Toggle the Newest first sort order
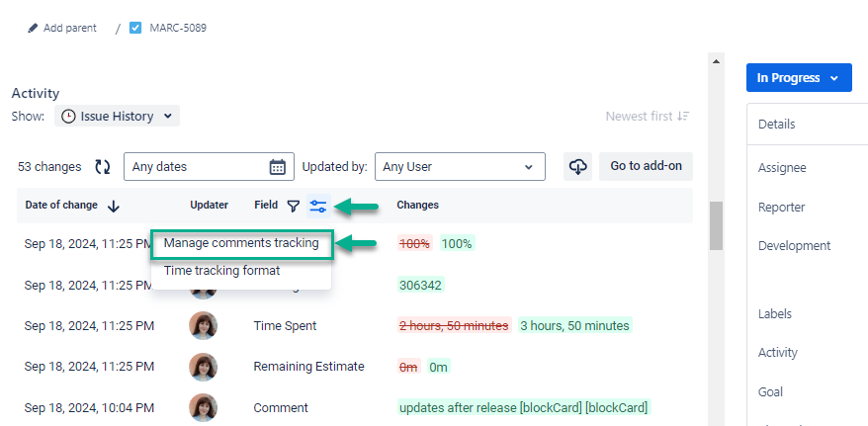Viewport: 868px width, 426px height. (648, 117)
